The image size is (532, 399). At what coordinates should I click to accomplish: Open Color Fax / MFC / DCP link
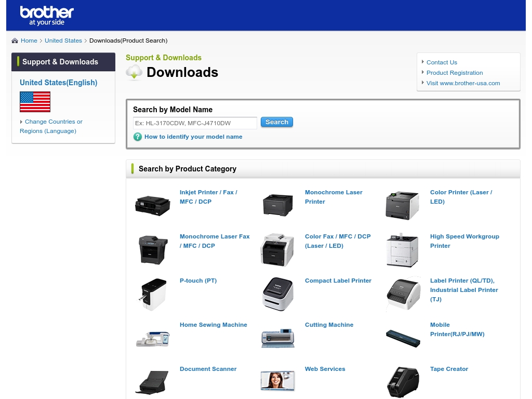click(x=338, y=241)
